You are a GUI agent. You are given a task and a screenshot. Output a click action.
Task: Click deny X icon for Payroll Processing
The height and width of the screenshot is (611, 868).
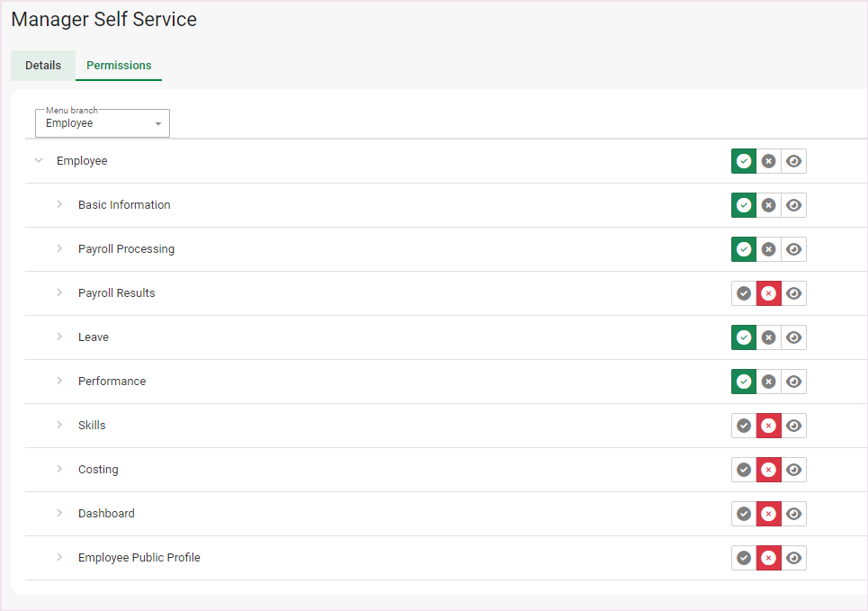(x=768, y=249)
